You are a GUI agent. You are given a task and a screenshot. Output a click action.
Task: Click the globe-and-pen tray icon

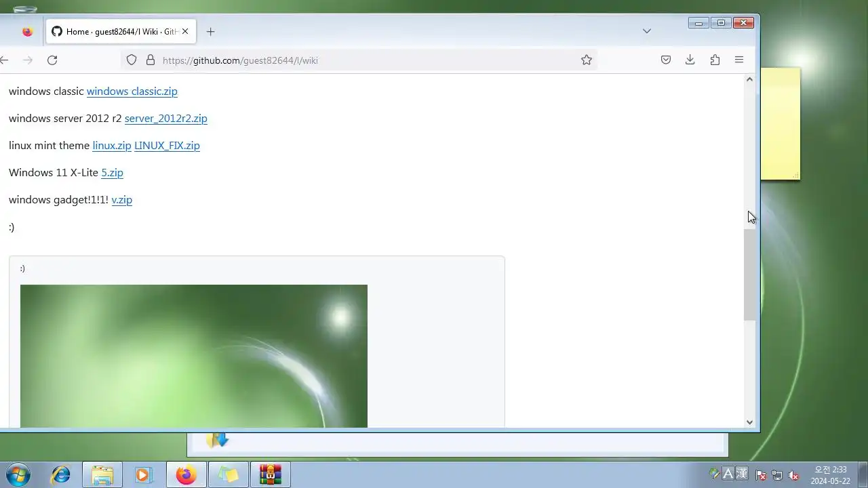coord(713,474)
